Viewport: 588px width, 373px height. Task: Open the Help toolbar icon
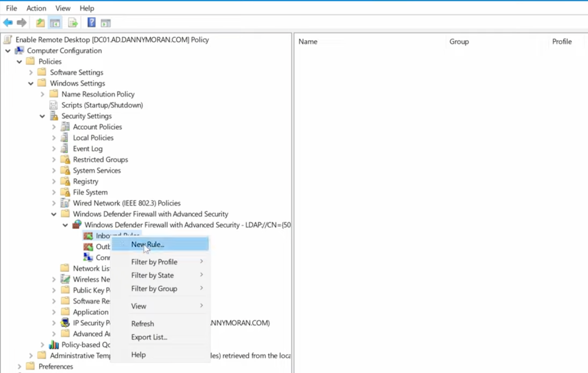pos(91,22)
